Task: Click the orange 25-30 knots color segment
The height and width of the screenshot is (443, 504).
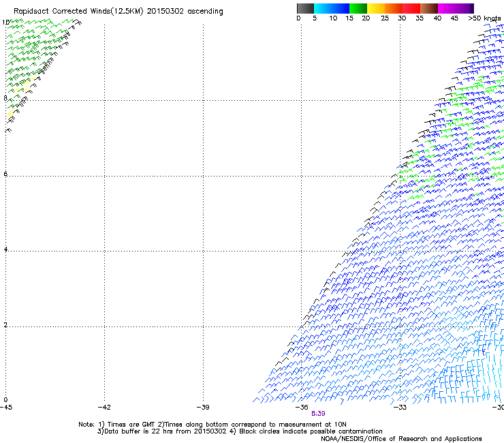Action: (x=394, y=8)
